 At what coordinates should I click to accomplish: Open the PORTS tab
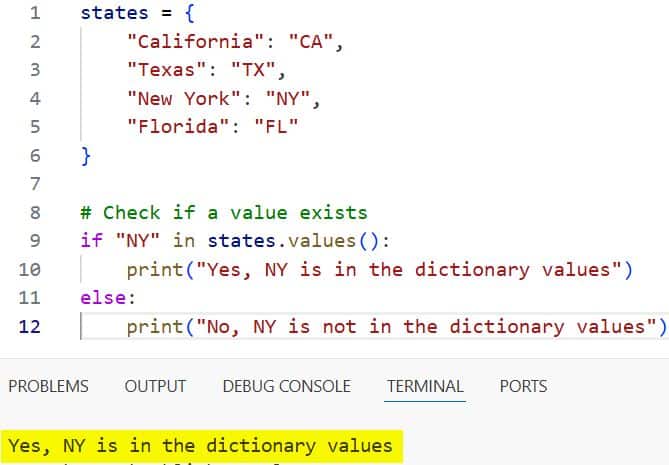coord(523,386)
